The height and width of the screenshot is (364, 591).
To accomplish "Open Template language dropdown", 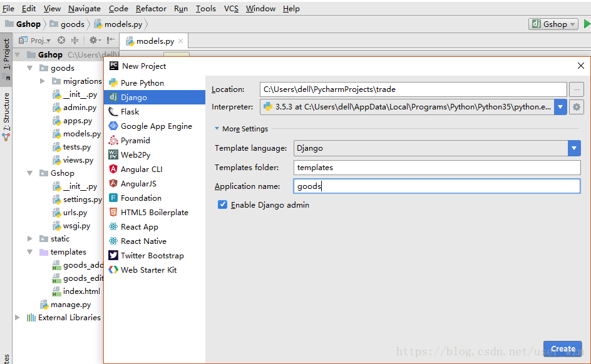I will [x=573, y=148].
